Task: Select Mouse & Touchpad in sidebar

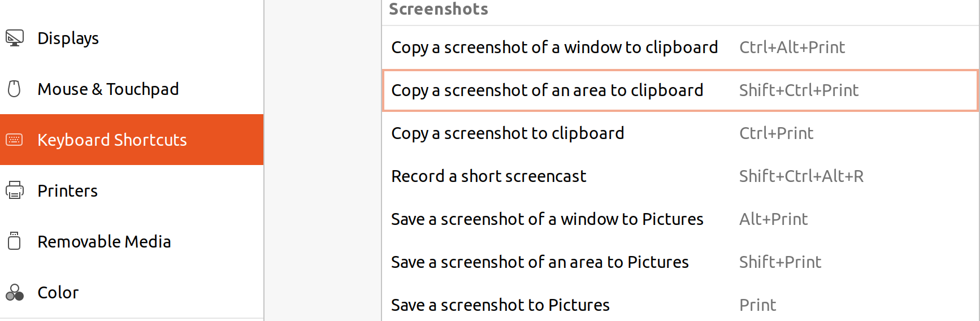Action: tap(108, 89)
